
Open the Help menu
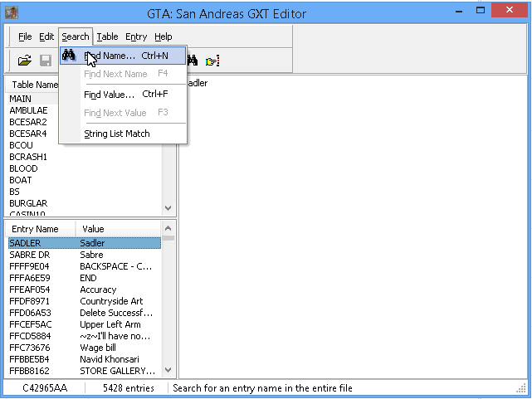(164, 36)
